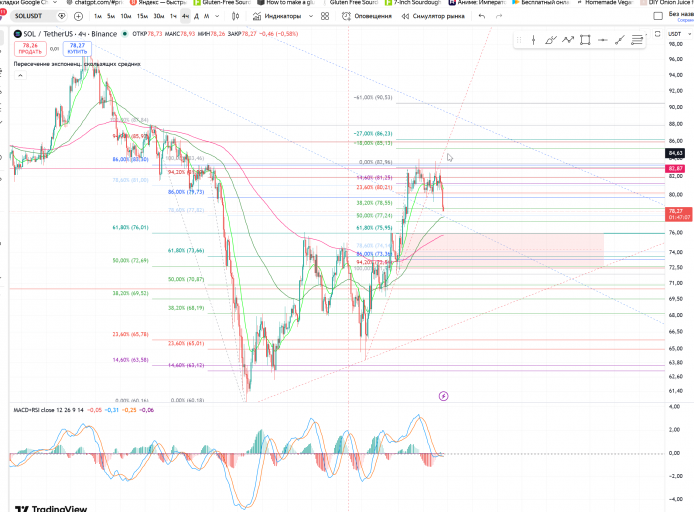
Task: Open the TradingView logo link
Action: pyautogui.click(x=51, y=508)
